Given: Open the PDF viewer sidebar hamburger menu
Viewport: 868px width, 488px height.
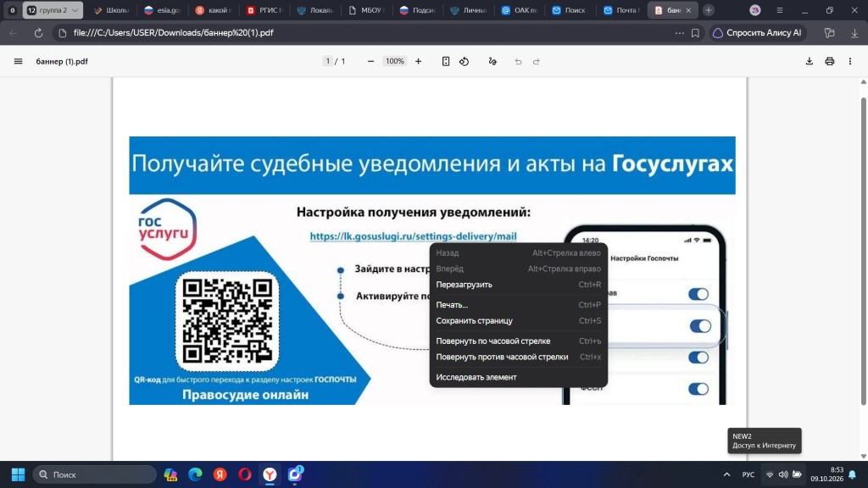Looking at the screenshot, I should pyautogui.click(x=19, y=61).
